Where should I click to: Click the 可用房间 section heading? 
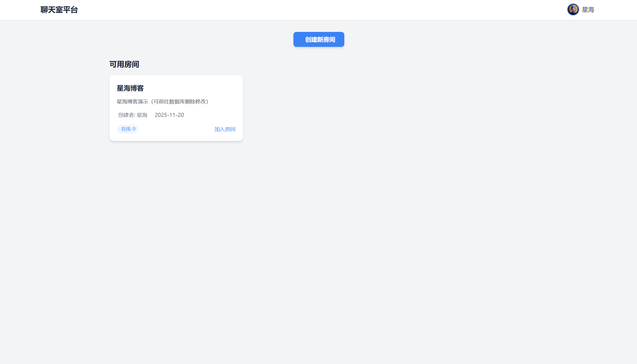click(124, 65)
